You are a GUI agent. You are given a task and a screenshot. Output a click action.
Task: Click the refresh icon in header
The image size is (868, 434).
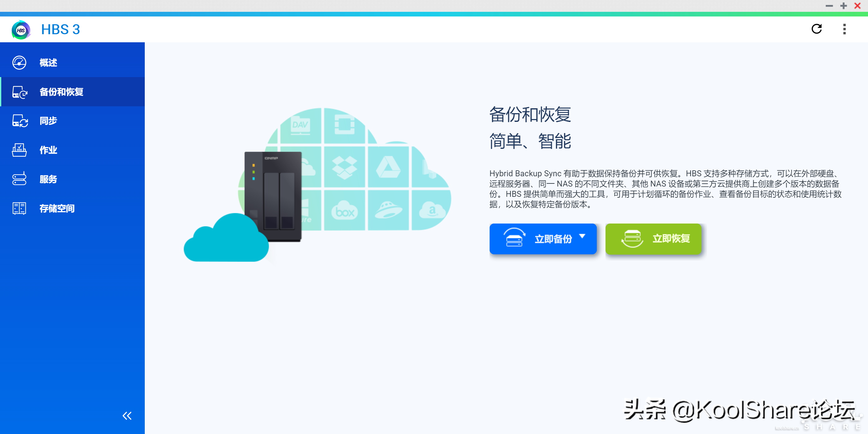click(816, 29)
